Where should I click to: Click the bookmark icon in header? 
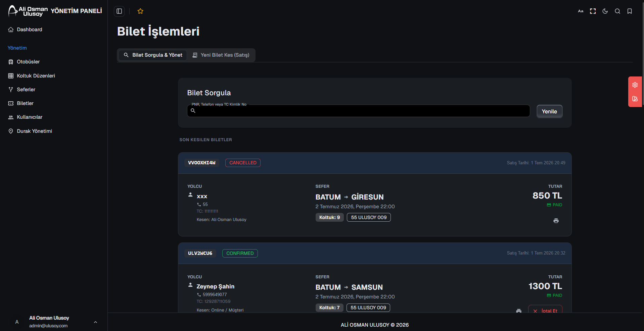pos(630,11)
